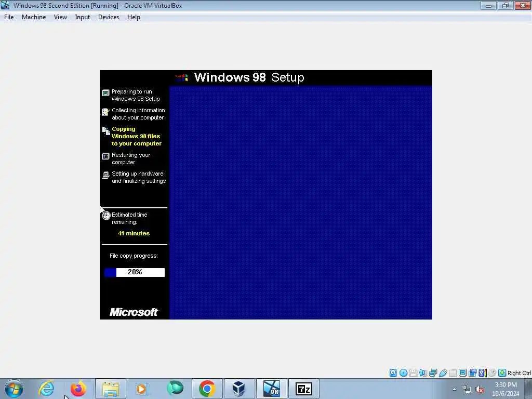Open the Help menu
This screenshot has height=399, width=532.
pos(134,17)
